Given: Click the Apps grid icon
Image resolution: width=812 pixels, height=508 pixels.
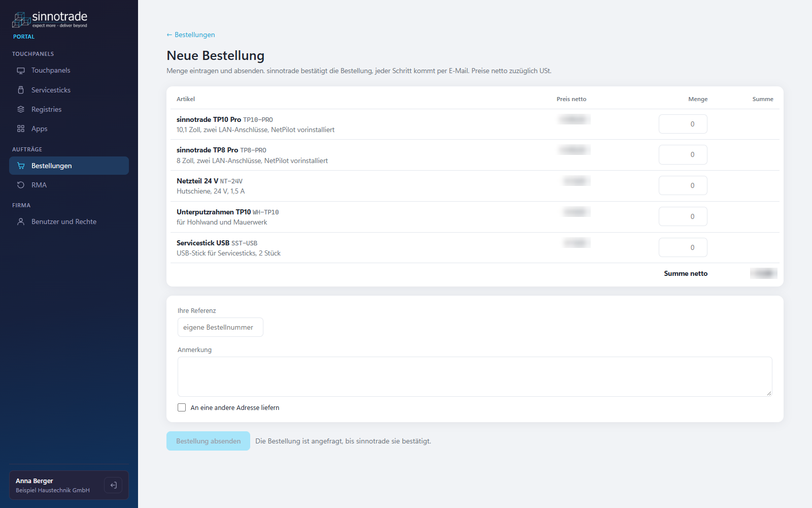Looking at the screenshot, I should [21, 129].
